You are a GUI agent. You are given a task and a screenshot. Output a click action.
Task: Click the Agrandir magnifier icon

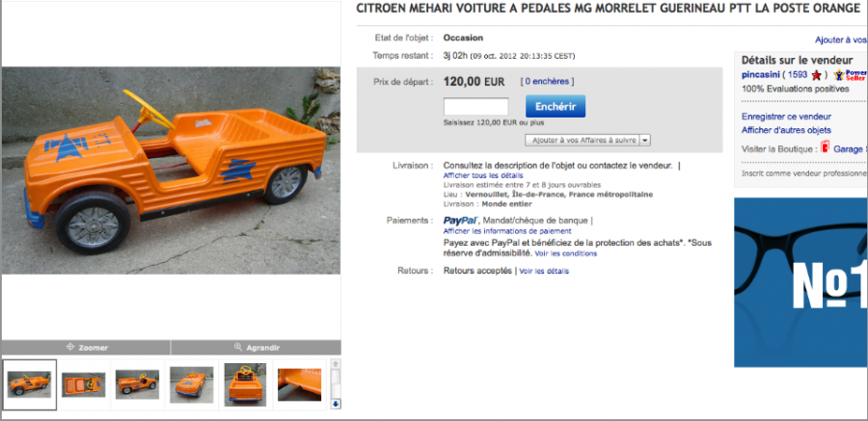click(238, 348)
